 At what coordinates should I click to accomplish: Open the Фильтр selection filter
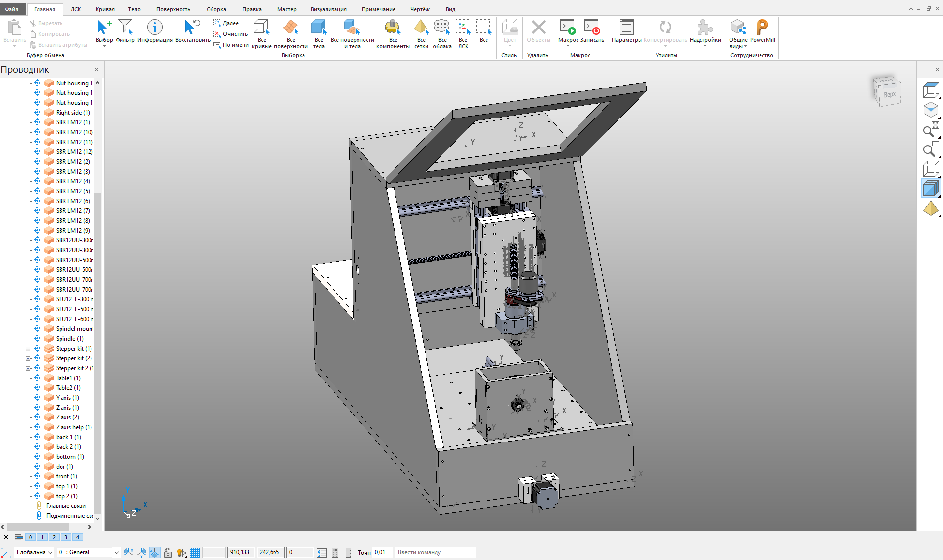(125, 31)
